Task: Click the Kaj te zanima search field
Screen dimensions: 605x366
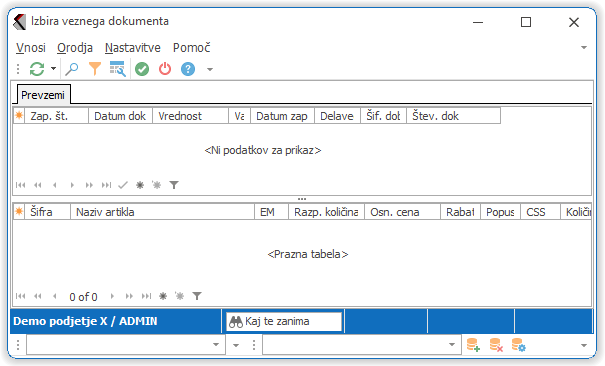Action: pos(284,321)
